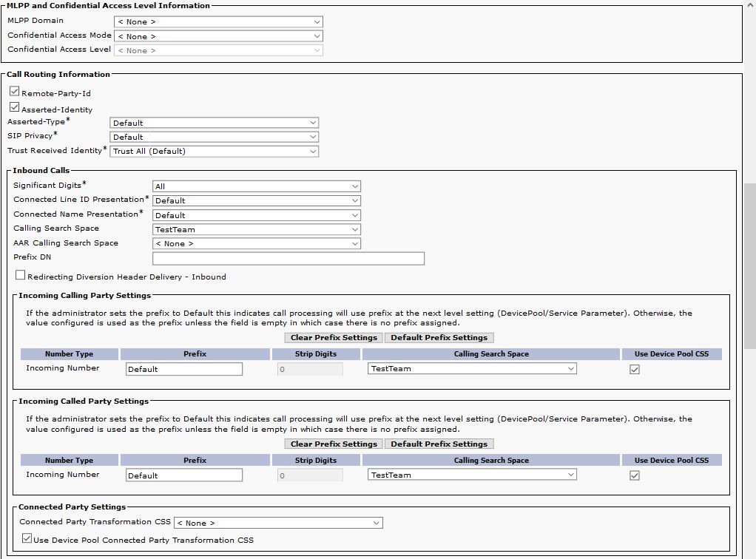Open the MLPP Domain dropdown
756x559 pixels.
click(x=218, y=21)
